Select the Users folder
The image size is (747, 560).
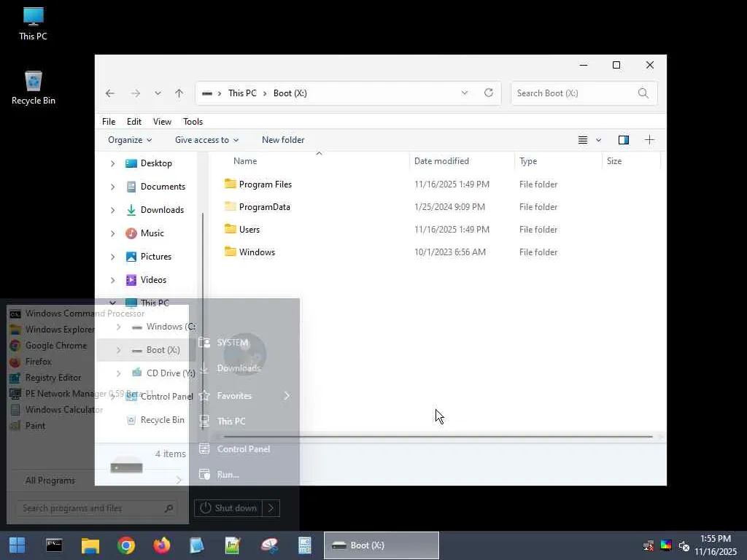pos(249,230)
